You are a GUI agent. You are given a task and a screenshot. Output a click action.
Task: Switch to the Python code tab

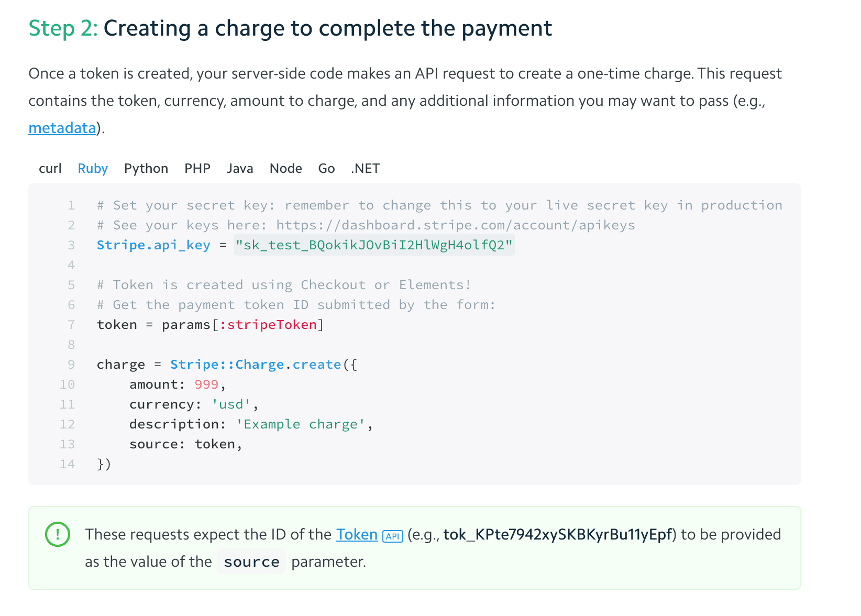(x=146, y=169)
